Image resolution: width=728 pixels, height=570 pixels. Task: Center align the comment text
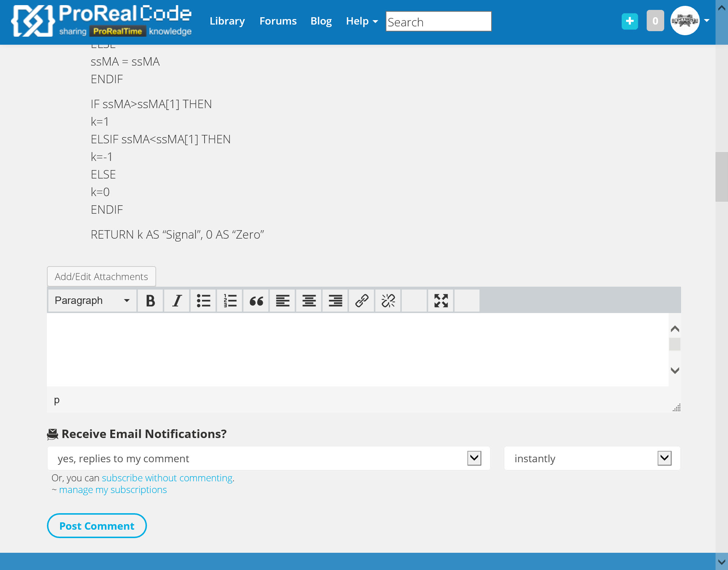(x=309, y=301)
